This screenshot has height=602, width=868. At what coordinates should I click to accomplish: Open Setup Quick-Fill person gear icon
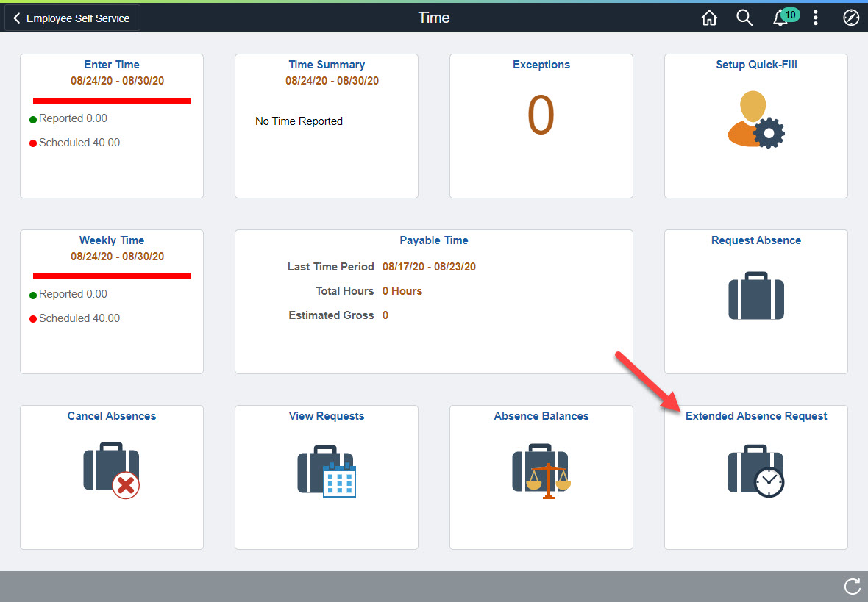tap(755, 120)
